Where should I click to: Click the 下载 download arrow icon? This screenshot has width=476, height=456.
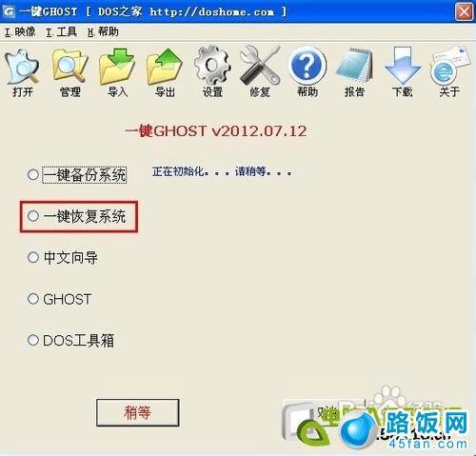coord(403,66)
